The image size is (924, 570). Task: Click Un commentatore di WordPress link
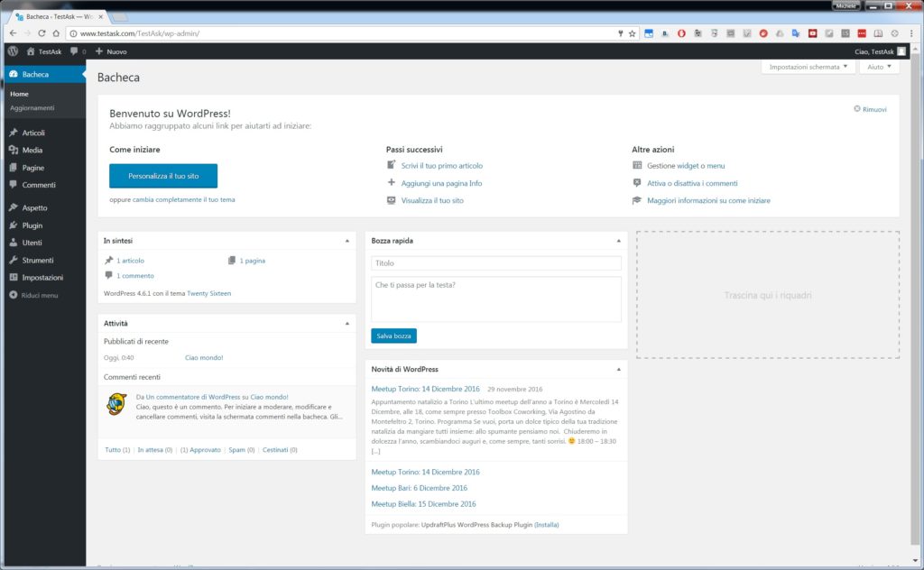pos(193,397)
